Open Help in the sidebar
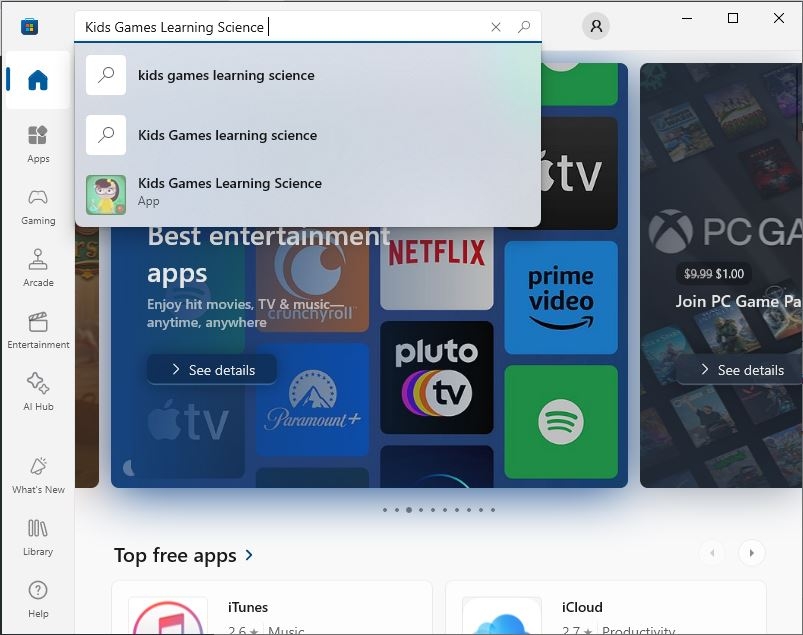803x635 pixels. (38, 600)
